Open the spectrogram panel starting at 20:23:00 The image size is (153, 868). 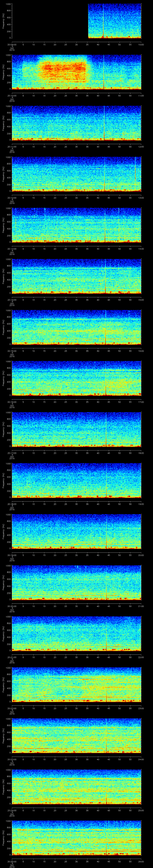tap(77, 736)
